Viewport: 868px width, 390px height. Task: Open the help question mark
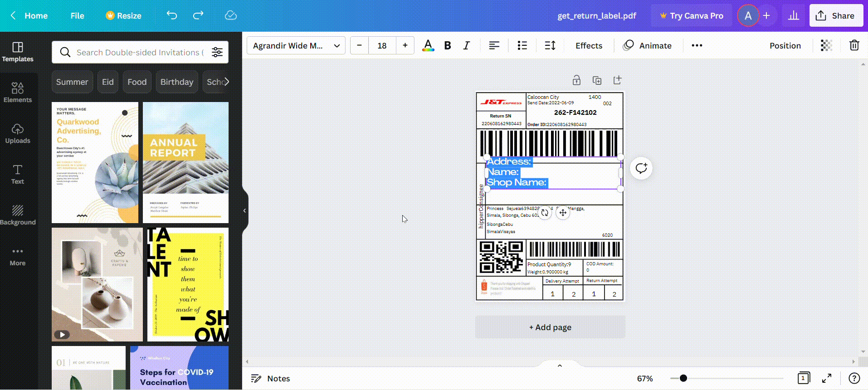click(854, 378)
